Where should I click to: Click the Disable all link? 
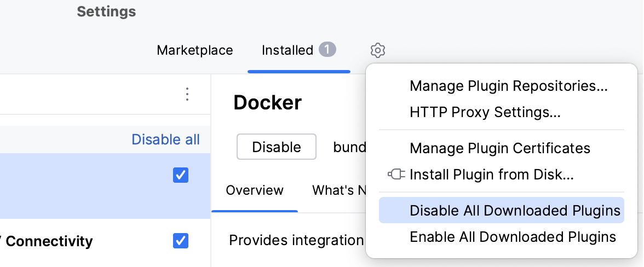pos(165,140)
